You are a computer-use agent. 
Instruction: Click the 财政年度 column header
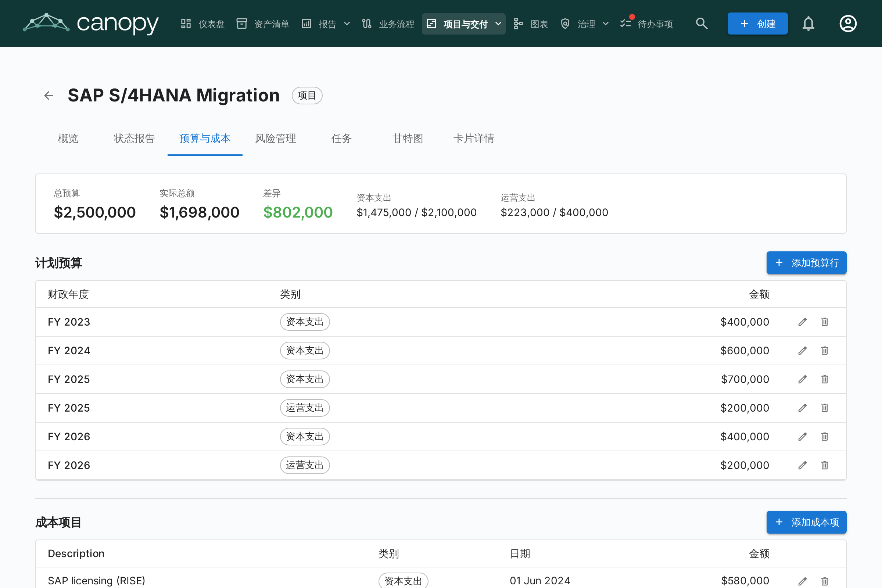coord(68,294)
